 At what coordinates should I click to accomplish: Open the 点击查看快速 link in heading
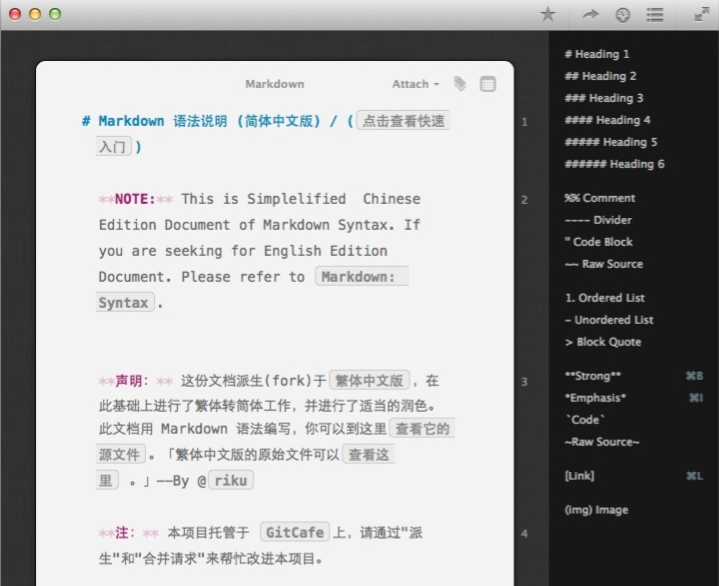pyautogui.click(x=403, y=121)
